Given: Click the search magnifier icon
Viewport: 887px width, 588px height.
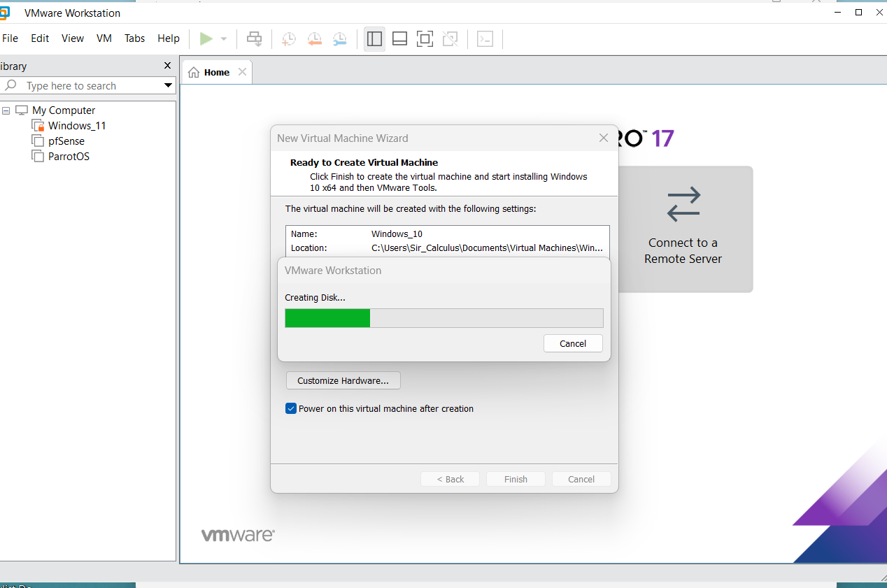Looking at the screenshot, I should pos(10,85).
